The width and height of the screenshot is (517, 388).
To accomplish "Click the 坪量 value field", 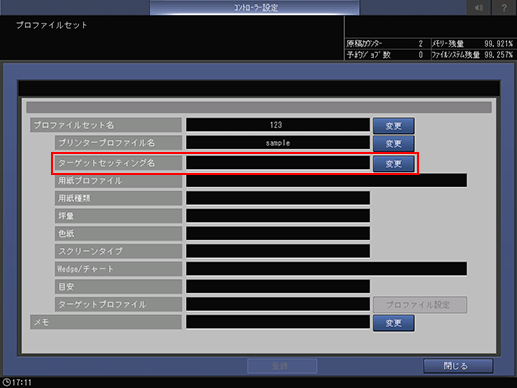I will (x=278, y=216).
